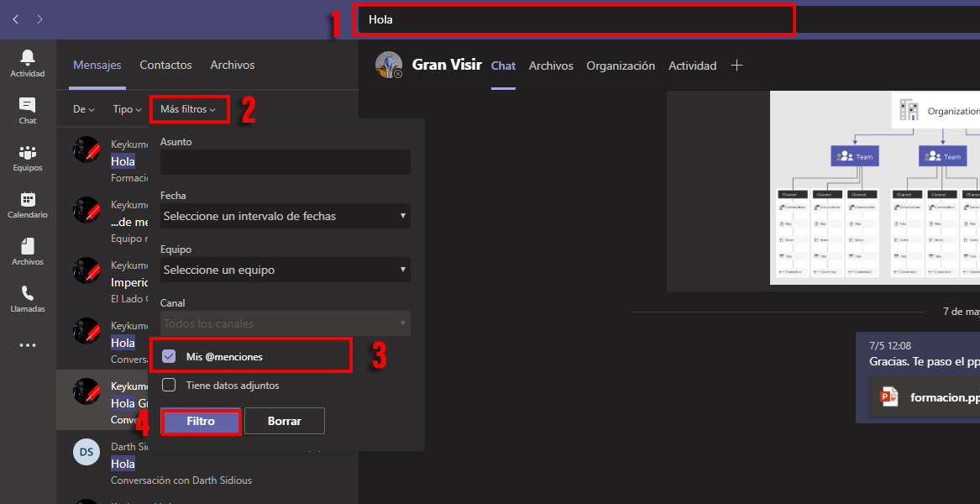Viewport: 980px width, 504px height.
Task: Open the Más filtros dropdown
Action: pos(189,108)
